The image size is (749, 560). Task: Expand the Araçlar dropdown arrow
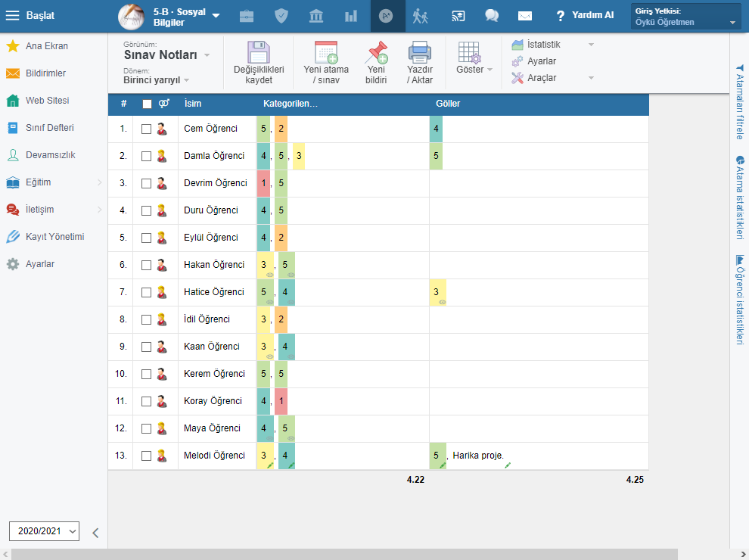(591, 78)
